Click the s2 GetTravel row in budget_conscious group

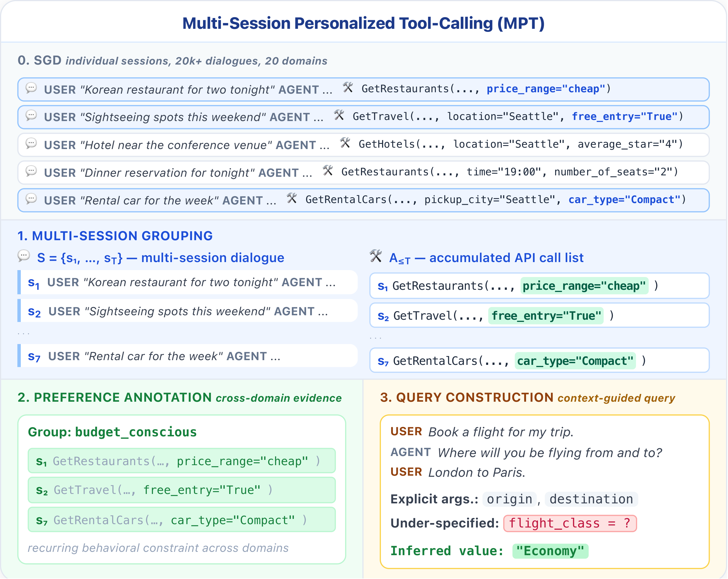(182, 490)
